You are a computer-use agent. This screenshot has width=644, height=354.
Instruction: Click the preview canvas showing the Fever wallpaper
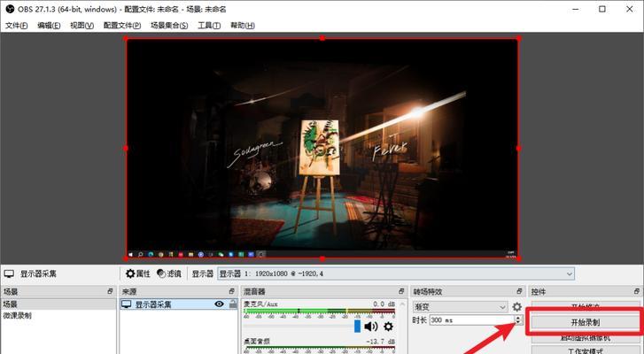(x=322, y=148)
